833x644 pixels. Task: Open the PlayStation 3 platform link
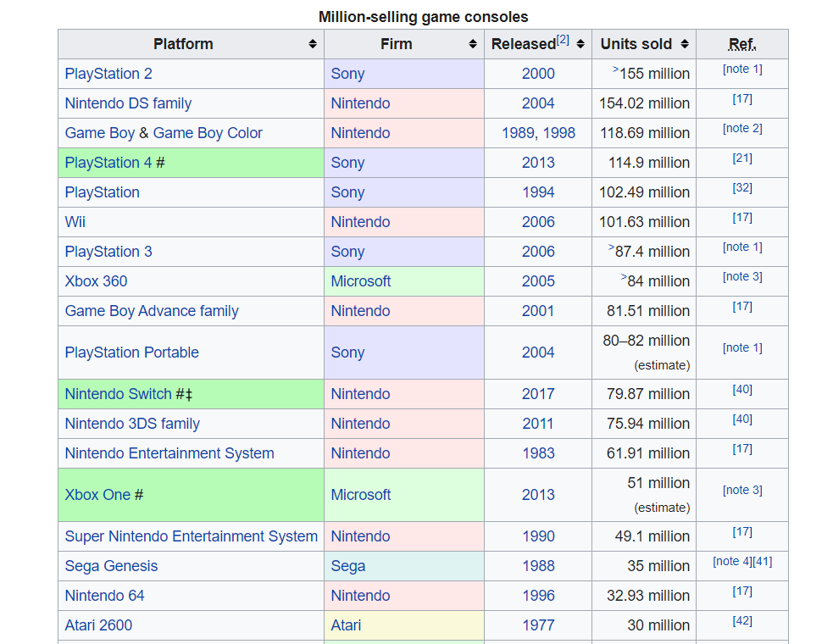tap(108, 252)
